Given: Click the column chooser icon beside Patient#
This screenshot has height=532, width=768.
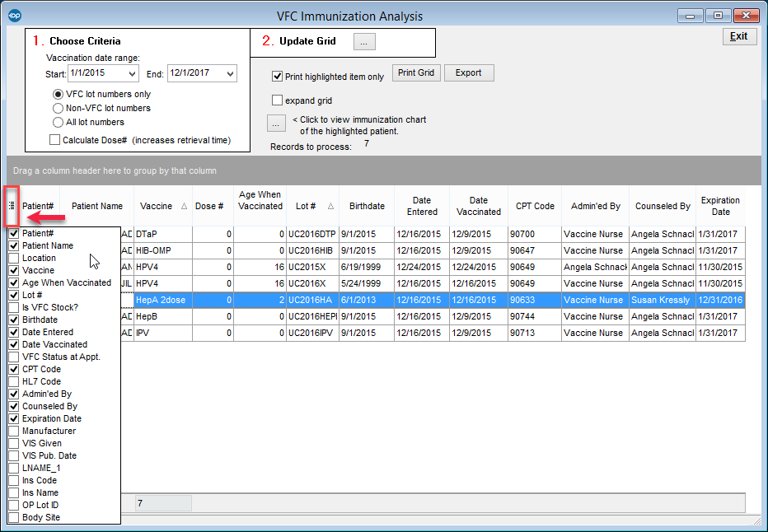Looking at the screenshot, I should pyautogui.click(x=12, y=206).
